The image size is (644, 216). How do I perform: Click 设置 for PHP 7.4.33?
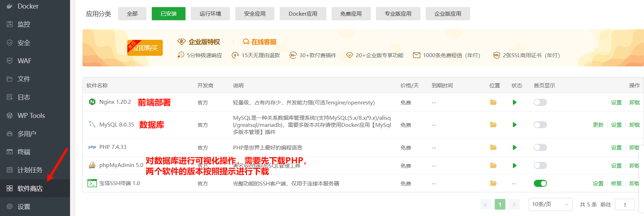coord(616,147)
